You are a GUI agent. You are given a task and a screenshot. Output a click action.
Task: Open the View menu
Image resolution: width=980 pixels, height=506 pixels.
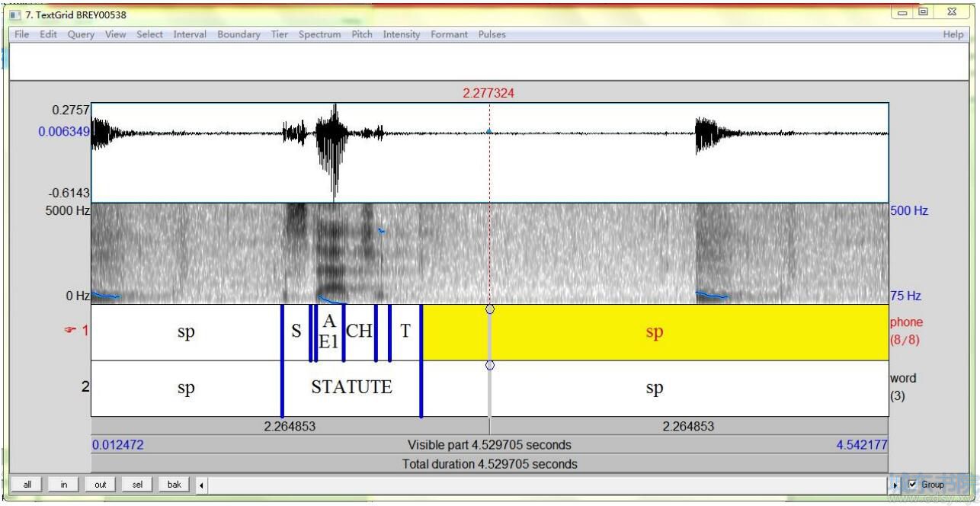click(x=116, y=34)
